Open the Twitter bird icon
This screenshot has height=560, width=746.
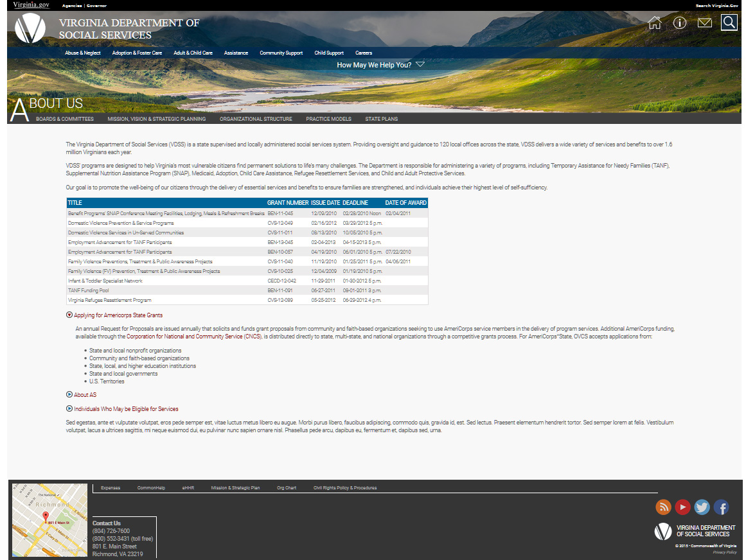pyautogui.click(x=702, y=507)
